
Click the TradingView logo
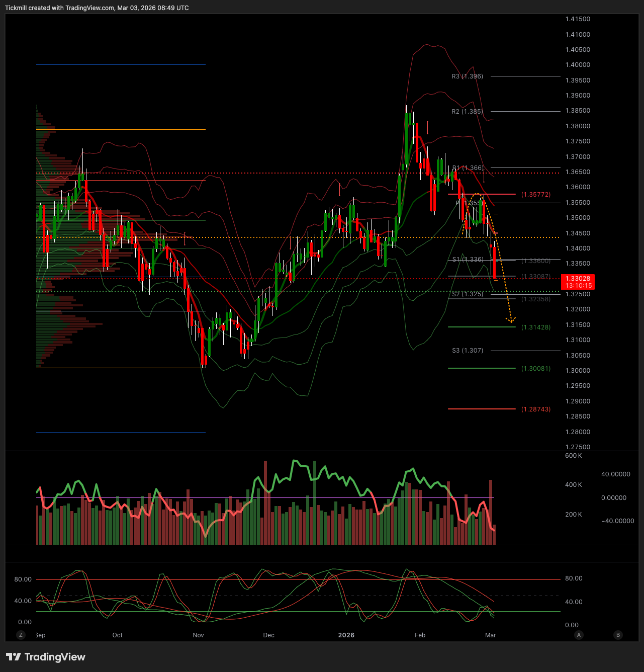46,657
